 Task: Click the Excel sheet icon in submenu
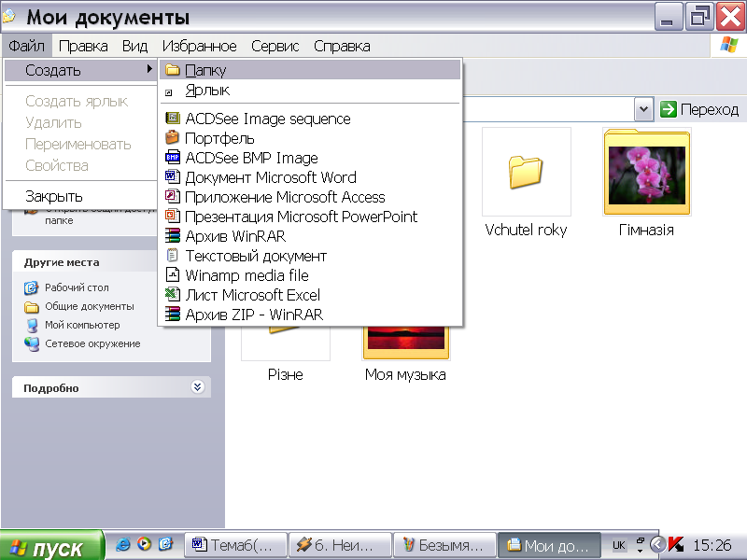(173, 294)
